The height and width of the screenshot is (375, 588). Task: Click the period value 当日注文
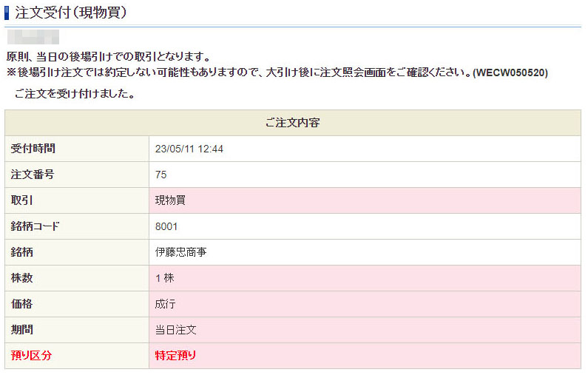[x=176, y=330]
